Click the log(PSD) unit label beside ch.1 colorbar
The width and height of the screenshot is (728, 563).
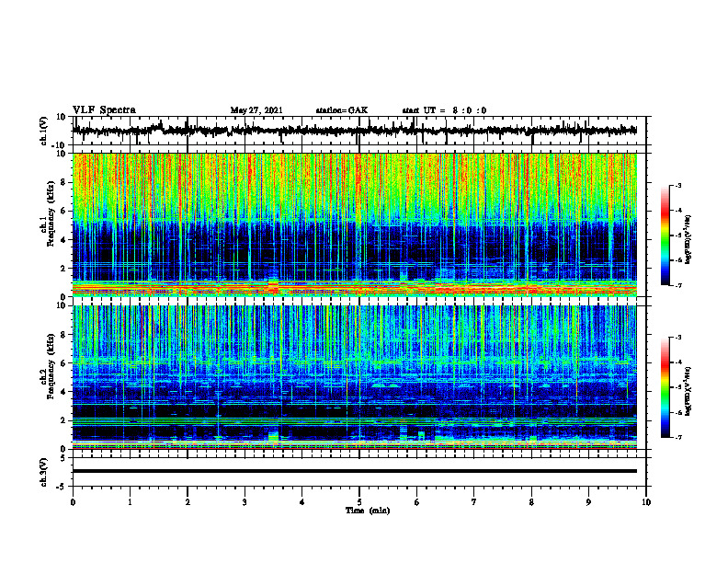click(x=688, y=240)
